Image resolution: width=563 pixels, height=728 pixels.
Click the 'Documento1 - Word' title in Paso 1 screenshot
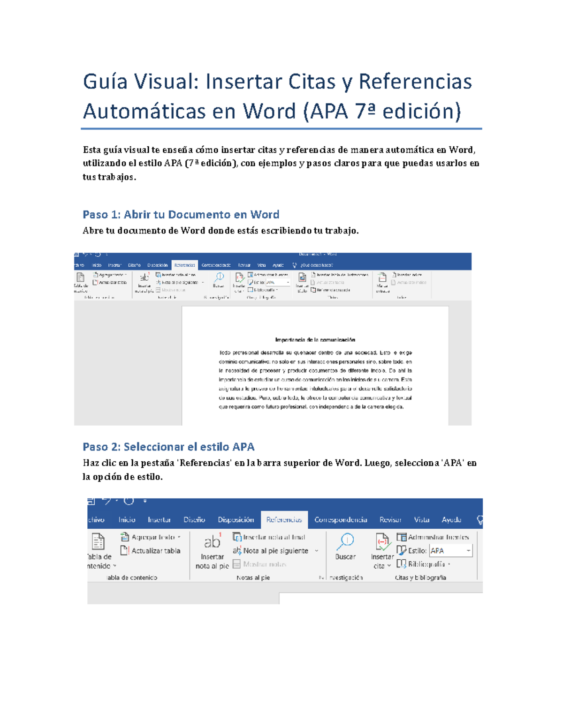pyautogui.click(x=318, y=255)
